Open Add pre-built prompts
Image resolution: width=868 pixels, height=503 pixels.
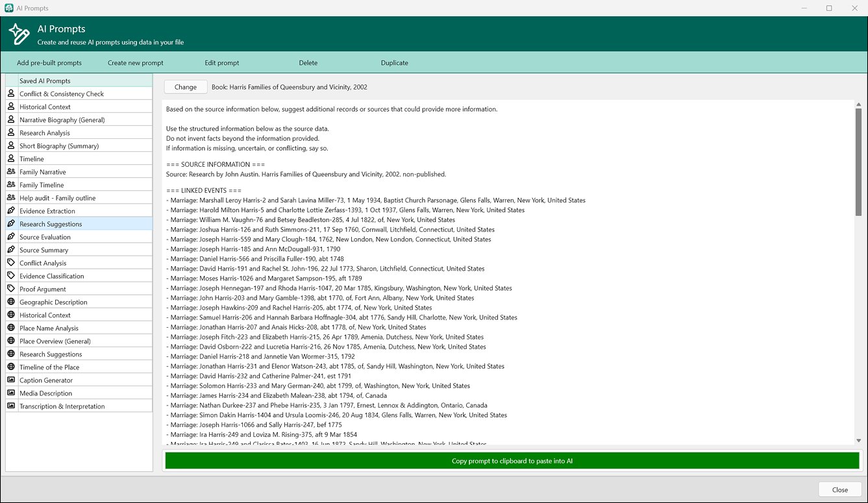pyautogui.click(x=49, y=63)
